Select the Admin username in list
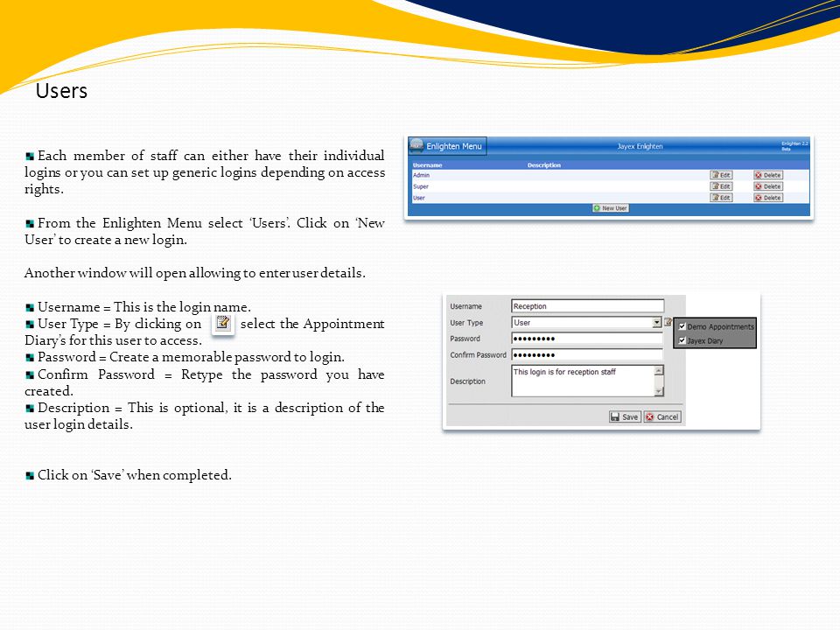840x630 pixels. tap(421, 175)
